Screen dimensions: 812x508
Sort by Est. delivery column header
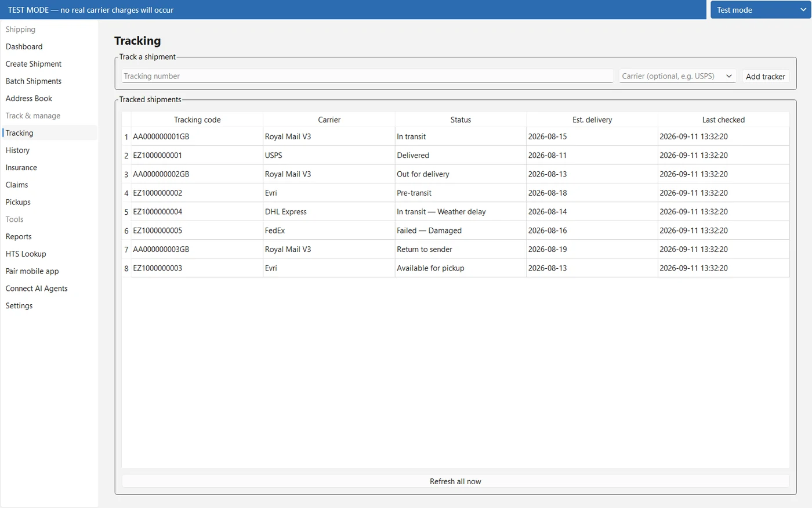pos(592,120)
